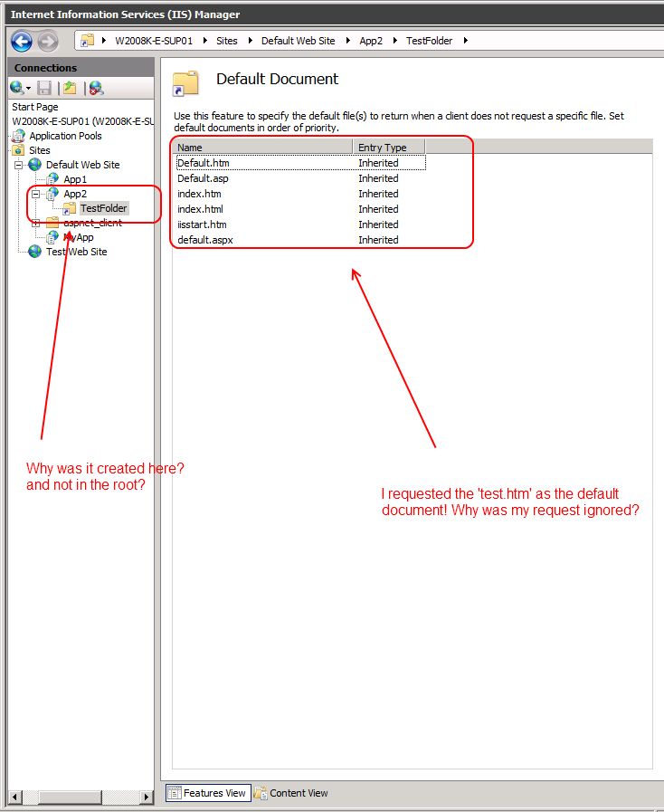Click the aspnet_client folder icon

[x=52, y=223]
